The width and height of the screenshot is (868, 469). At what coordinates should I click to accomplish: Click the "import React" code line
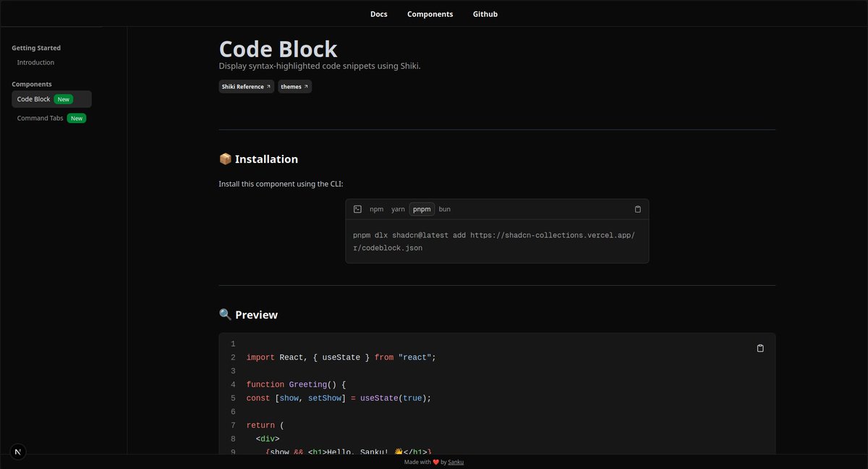(341, 358)
